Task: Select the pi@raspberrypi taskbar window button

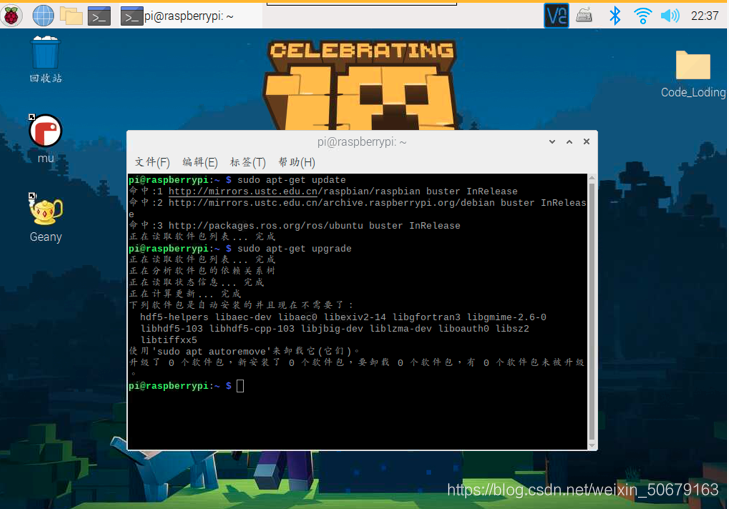Action: 191,16
